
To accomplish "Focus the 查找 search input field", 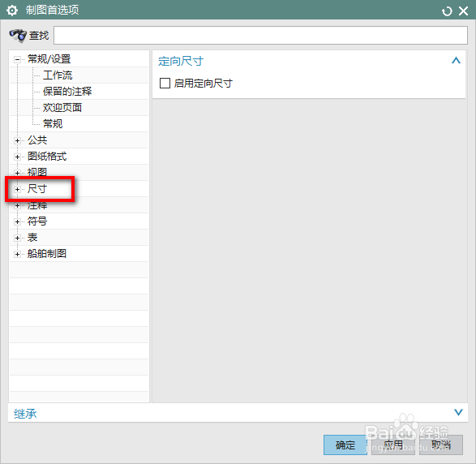I will click(260, 35).
